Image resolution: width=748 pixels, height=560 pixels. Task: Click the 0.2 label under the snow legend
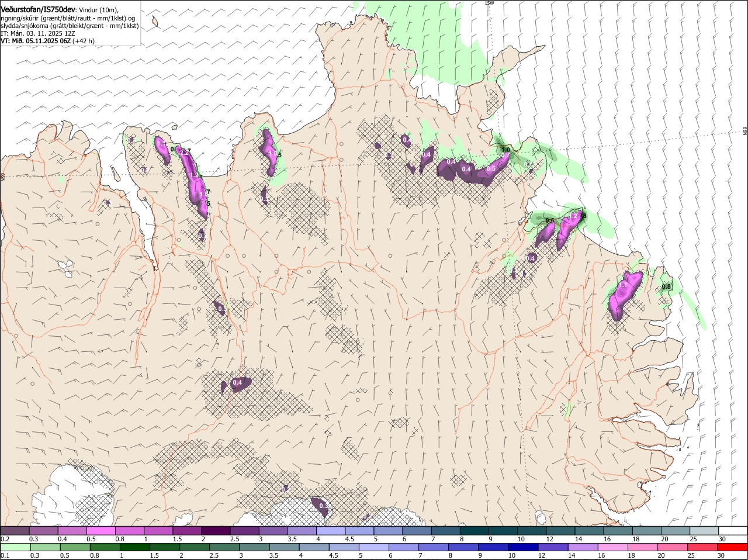click(x=5, y=539)
